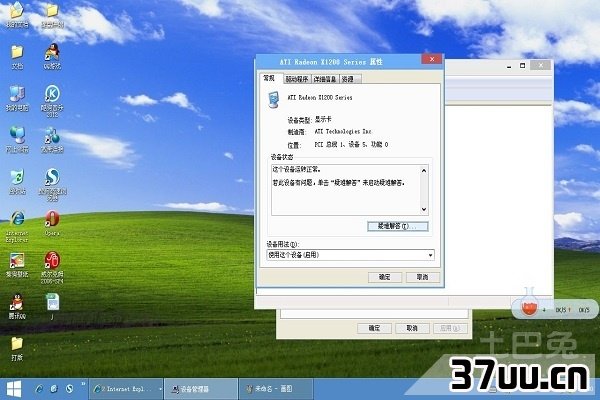600x400 pixels.
Task: Show hidden quick launch items chevron
Action: (83, 383)
